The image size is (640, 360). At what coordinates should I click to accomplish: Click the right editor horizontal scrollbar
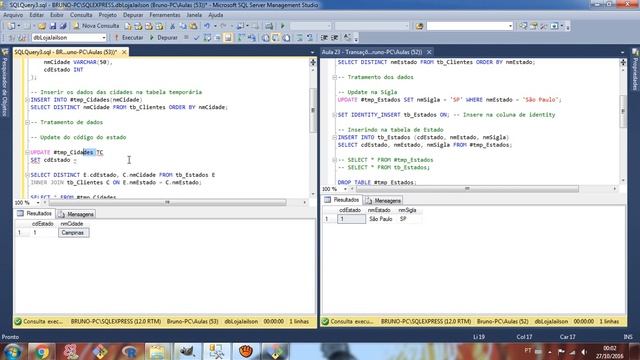[x=467, y=189]
